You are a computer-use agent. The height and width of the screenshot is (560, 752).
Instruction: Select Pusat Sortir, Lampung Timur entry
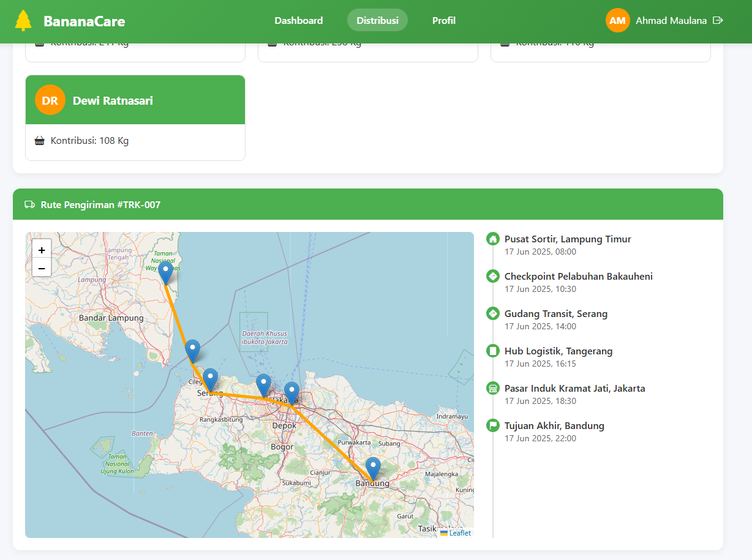click(568, 239)
